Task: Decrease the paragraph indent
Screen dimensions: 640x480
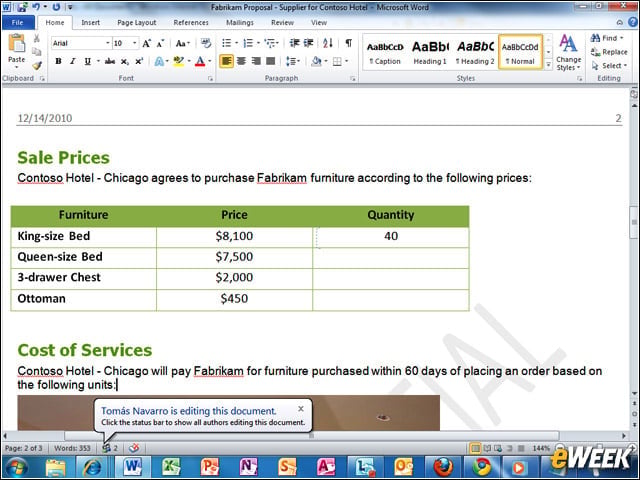Action: pyautogui.click(x=294, y=43)
